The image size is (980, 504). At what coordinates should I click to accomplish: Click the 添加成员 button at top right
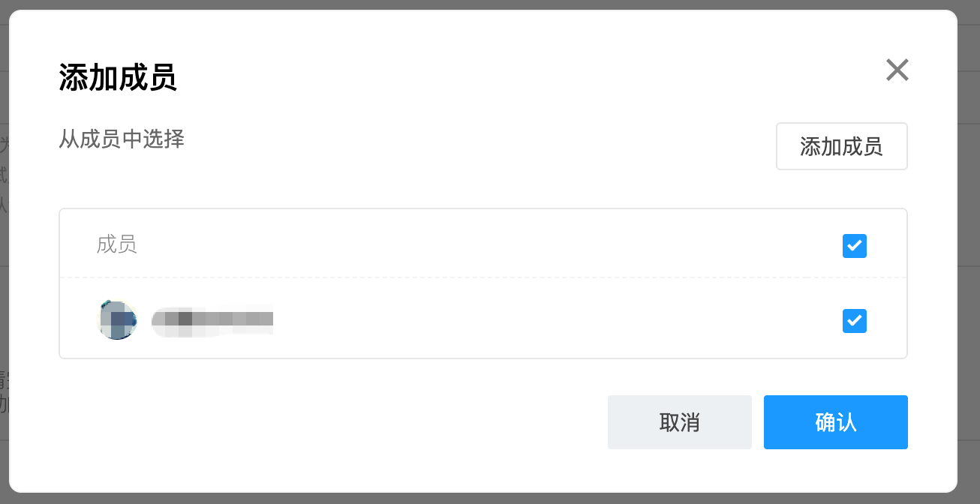(x=841, y=146)
